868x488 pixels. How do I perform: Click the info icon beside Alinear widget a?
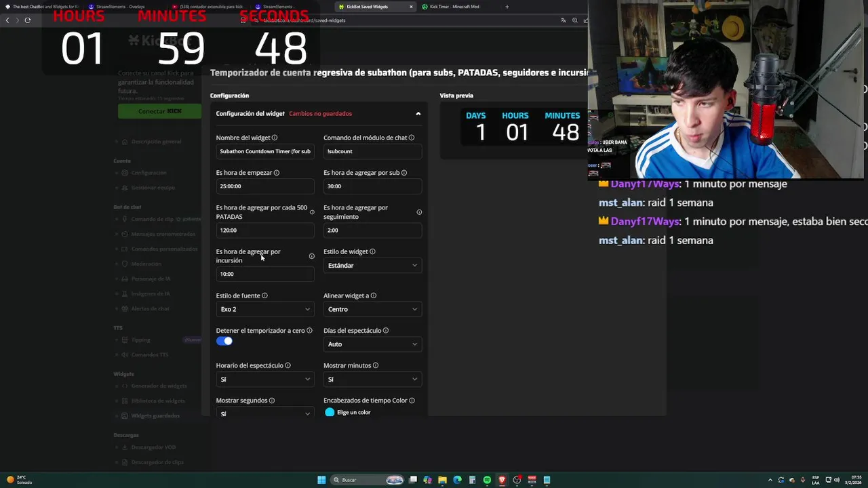tap(374, 296)
